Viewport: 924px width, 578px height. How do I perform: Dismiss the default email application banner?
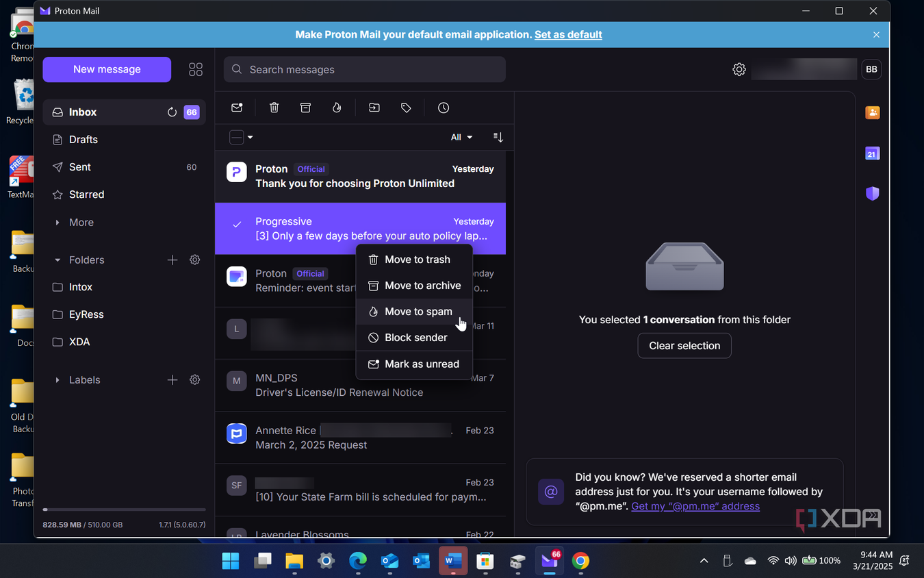coord(876,34)
